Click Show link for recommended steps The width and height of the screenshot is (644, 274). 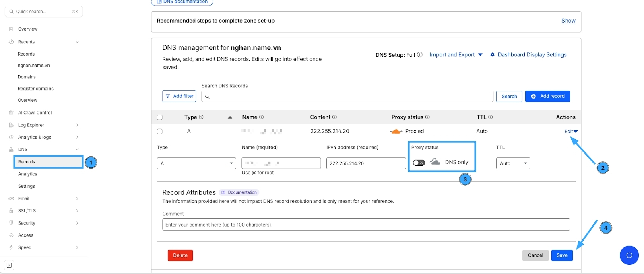tap(568, 21)
